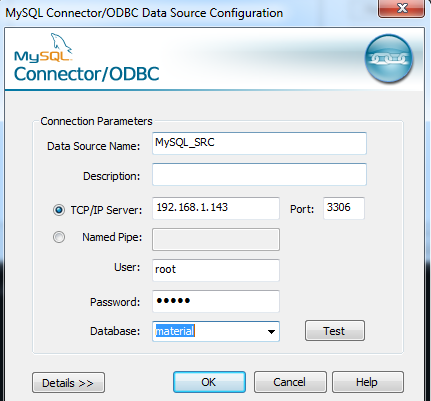Click the Test connection button
Image resolution: width=431 pixels, height=401 pixels.
click(335, 331)
